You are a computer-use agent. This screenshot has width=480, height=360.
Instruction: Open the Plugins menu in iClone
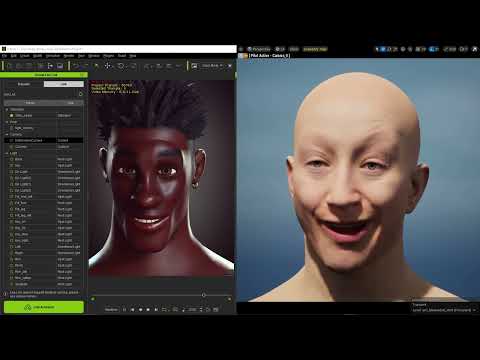click(109, 56)
